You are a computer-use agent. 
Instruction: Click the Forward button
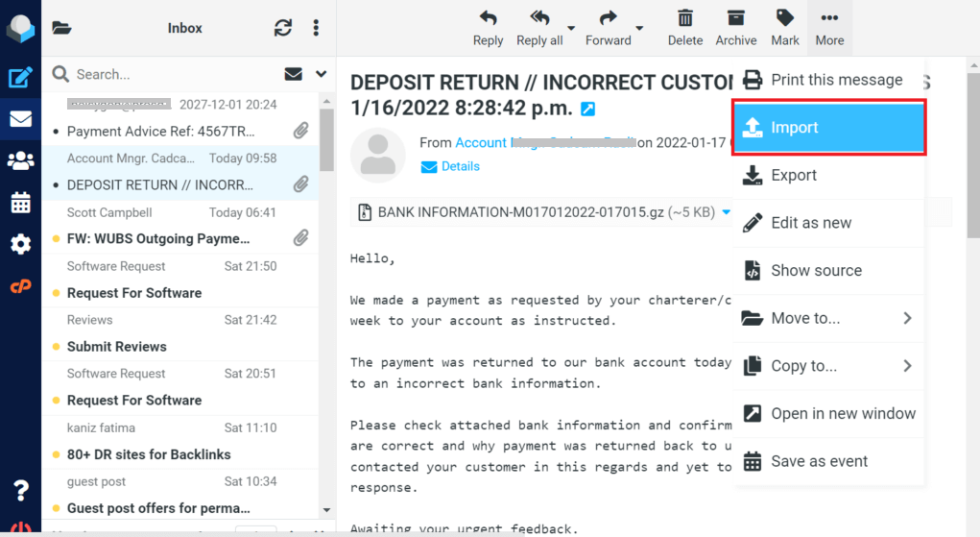[609, 28]
